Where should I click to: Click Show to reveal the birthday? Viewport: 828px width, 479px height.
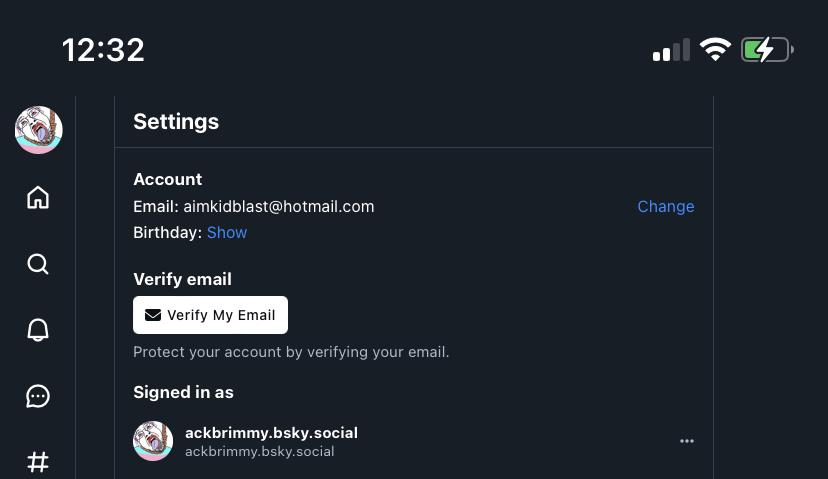[227, 232]
